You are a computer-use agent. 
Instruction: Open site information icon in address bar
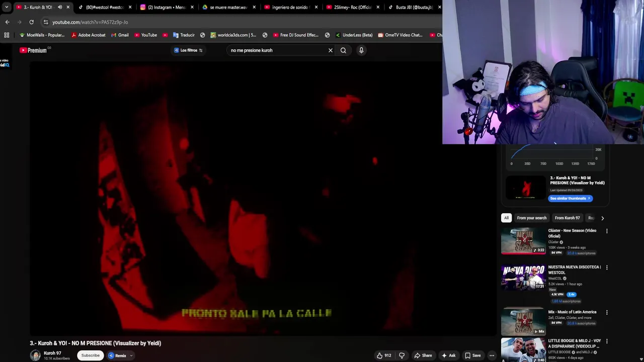(46, 22)
